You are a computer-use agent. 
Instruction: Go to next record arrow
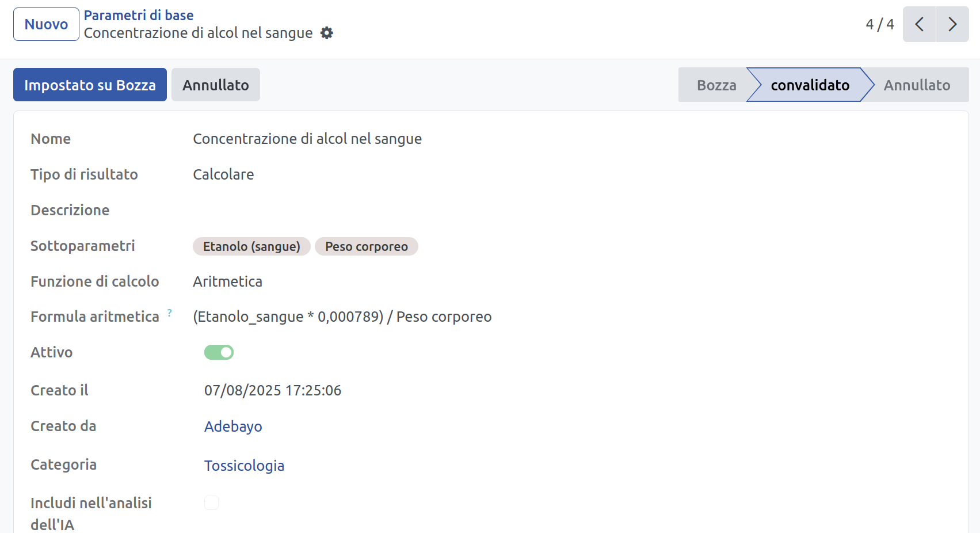tap(952, 24)
